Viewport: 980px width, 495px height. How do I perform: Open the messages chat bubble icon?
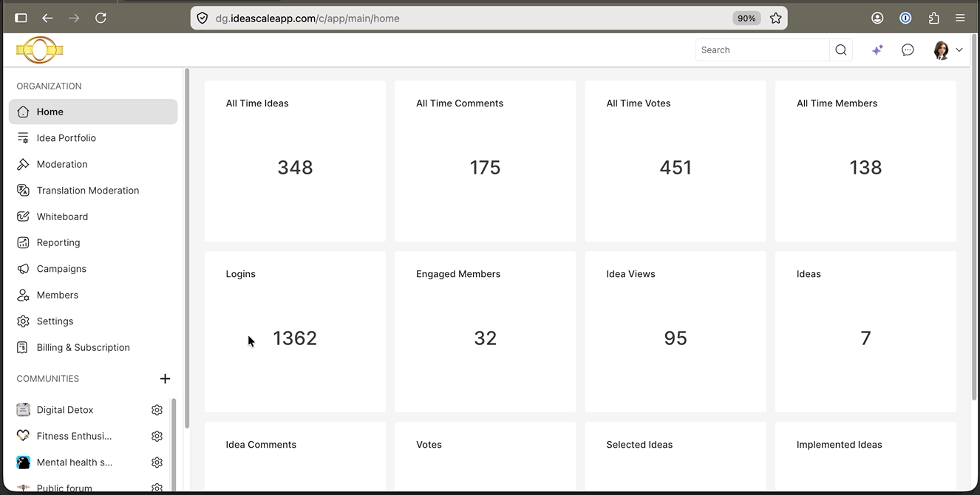pyautogui.click(x=908, y=50)
